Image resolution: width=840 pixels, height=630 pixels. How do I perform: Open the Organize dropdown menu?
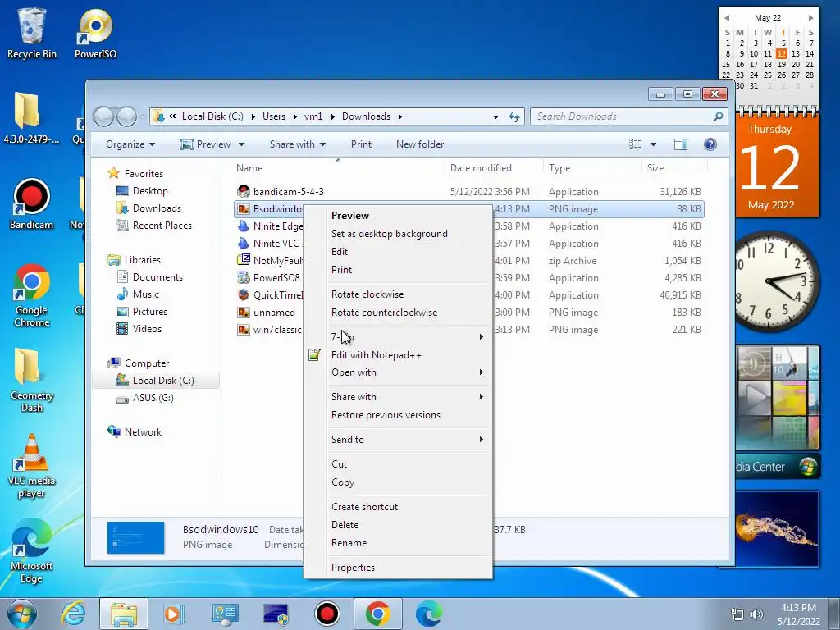130,144
